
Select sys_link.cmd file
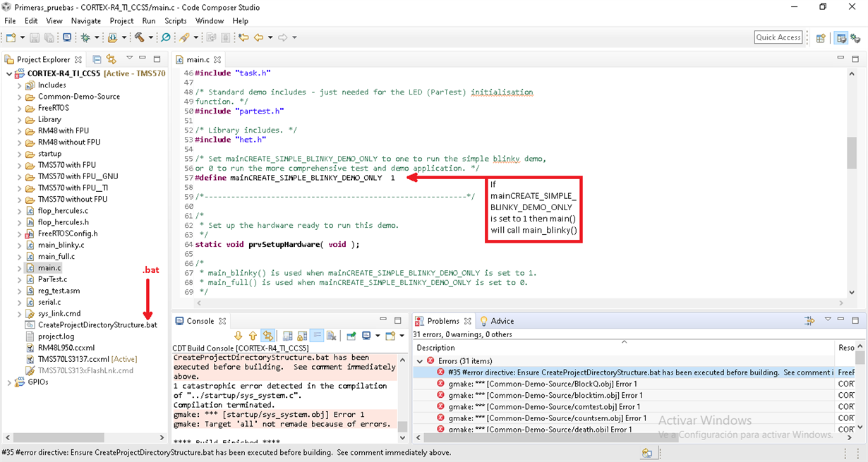(59, 313)
